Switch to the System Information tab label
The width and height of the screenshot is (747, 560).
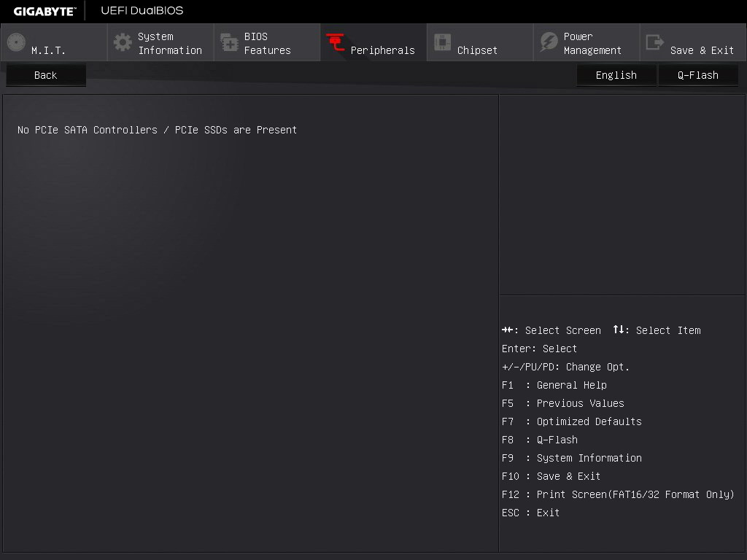click(170, 43)
